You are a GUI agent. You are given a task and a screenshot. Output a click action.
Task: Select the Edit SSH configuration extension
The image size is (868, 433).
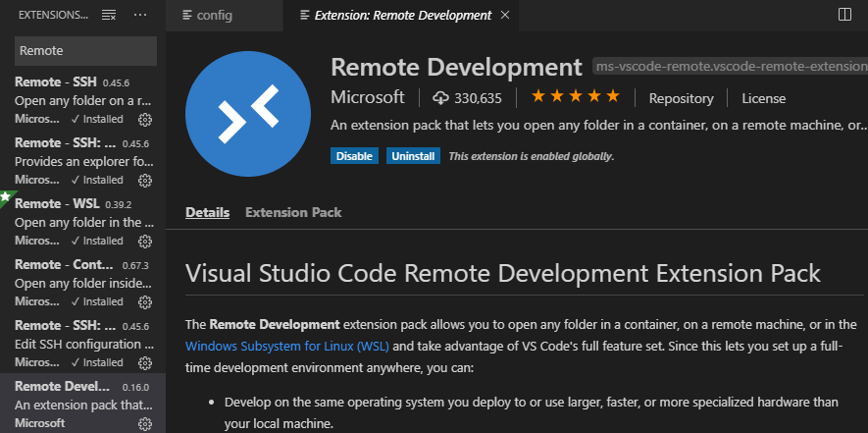click(83, 344)
